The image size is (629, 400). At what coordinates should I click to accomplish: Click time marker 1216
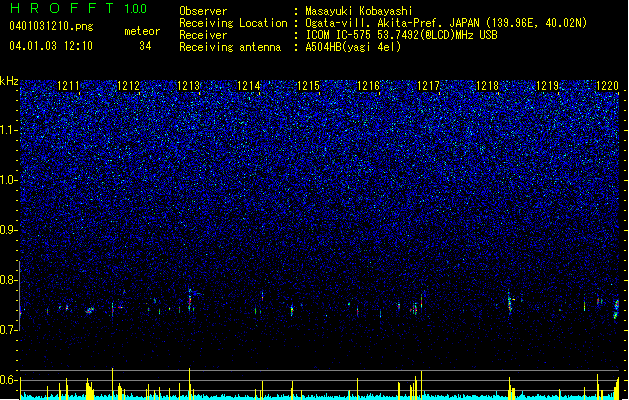click(x=368, y=85)
